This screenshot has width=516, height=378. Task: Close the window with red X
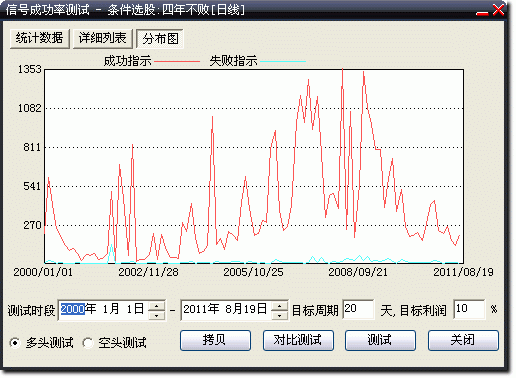pyautogui.click(x=498, y=10)
